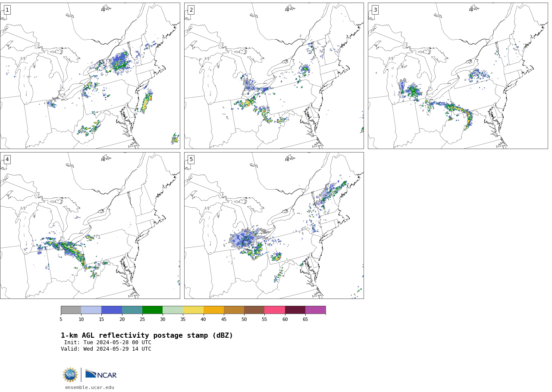Select the dark green 25-30 dBZ swatch
Image resolution: width=552 pixels, height=392 pixels.
click(x=152, y=310)
